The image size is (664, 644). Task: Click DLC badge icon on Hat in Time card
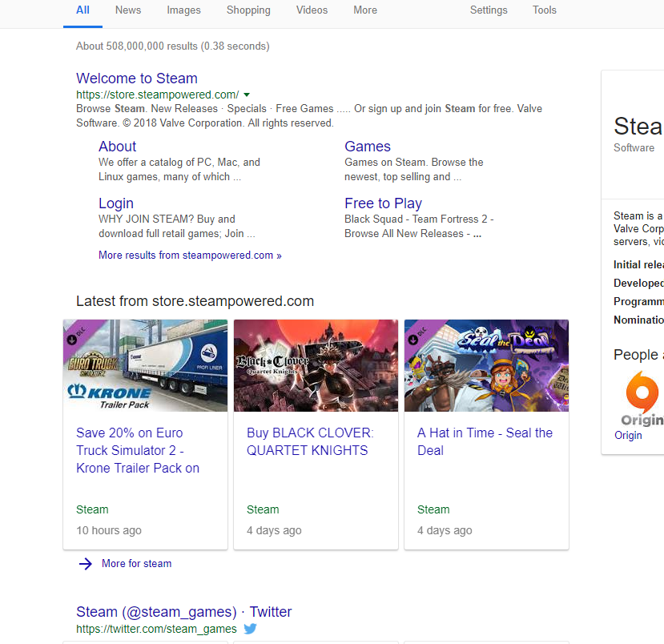pyautogui.click(x=412, y=339)
